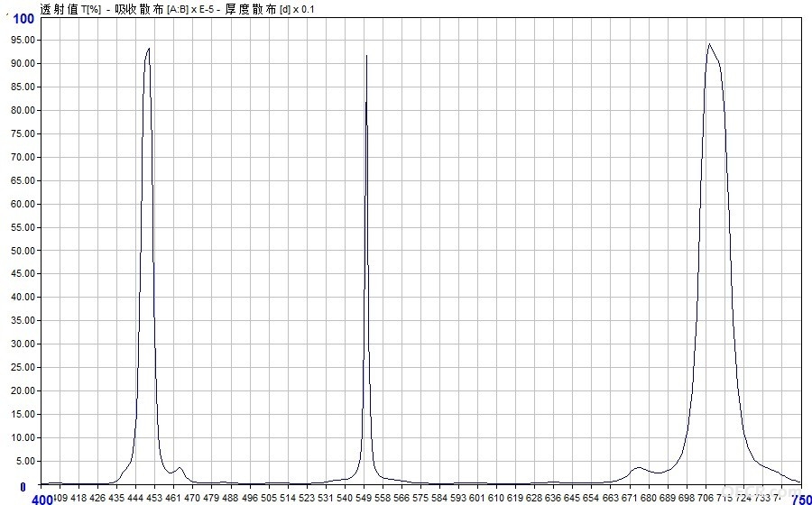Click the 75.00 y-axis label

point(23,134)
